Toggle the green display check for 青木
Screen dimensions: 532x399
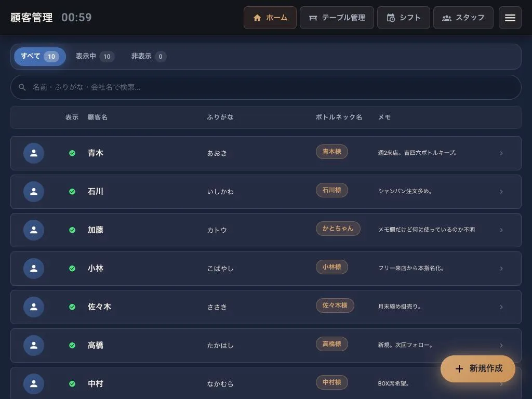pyautogui.click(x=72, y=153)
